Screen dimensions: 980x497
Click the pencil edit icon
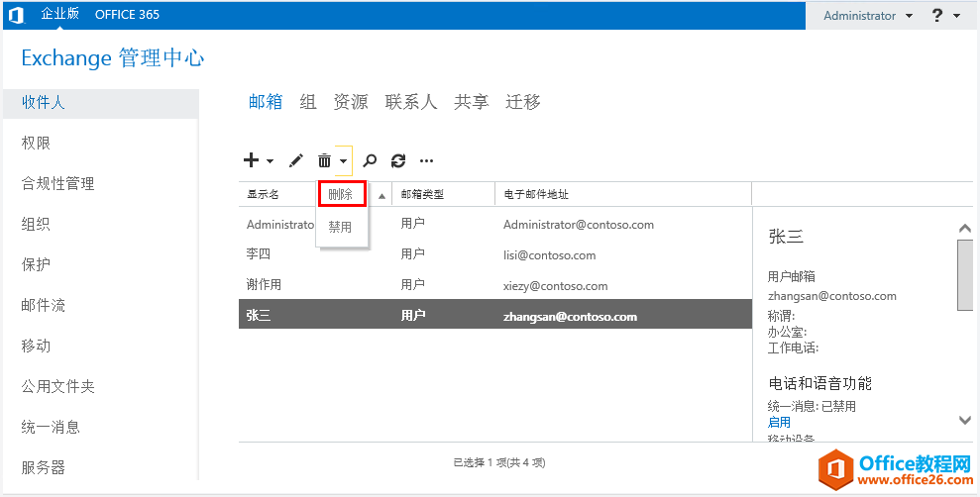pyautogui.click(x=295, y=160)
